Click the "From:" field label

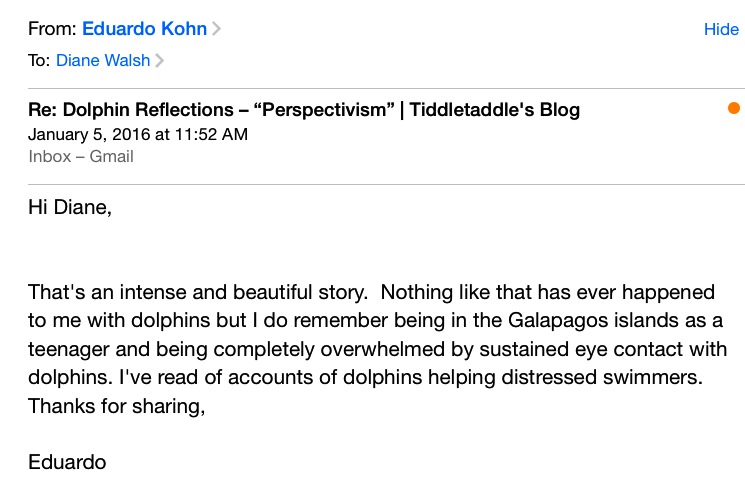(x=52, y=29)
